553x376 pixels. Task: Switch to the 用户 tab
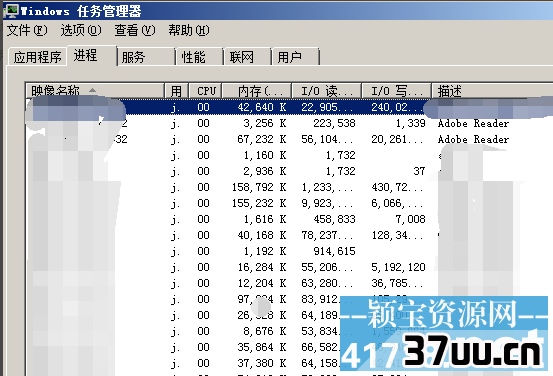296,57
